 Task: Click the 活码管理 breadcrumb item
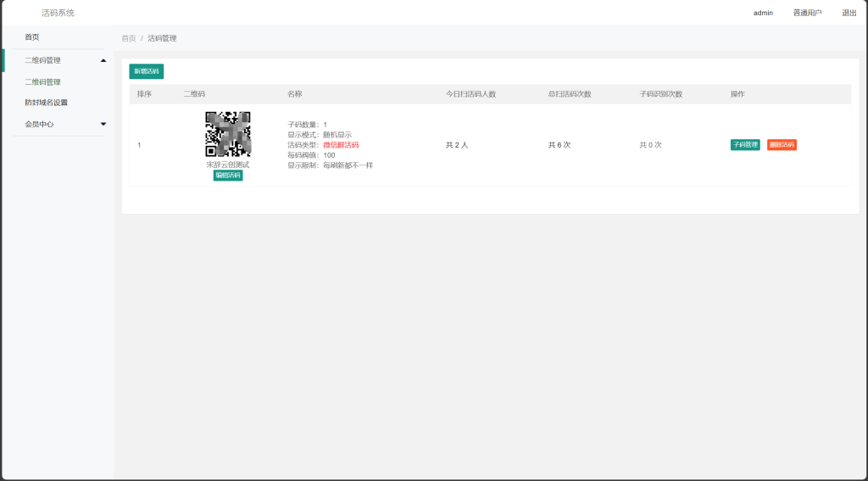(x=162, y=38)
